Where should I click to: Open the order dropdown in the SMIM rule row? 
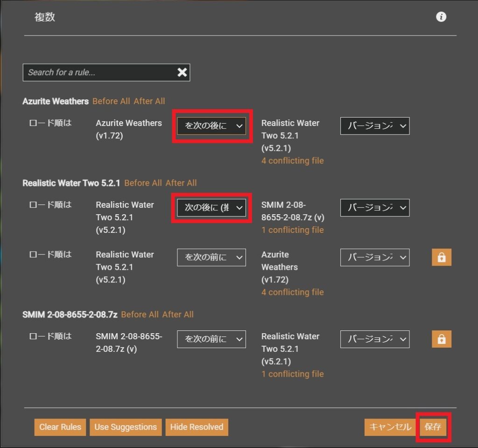point(211,339)
